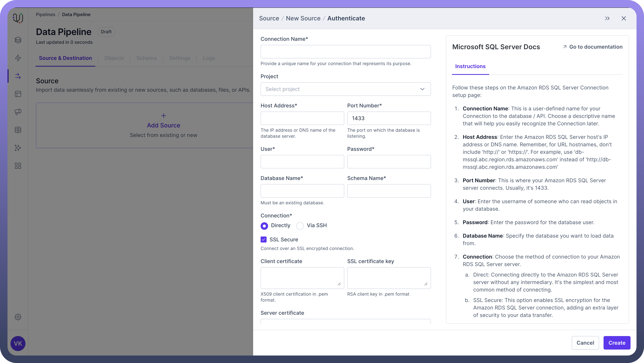Open the Go to documentation link
This screenshot has height=363, width=644.
[x=593, y=47]
